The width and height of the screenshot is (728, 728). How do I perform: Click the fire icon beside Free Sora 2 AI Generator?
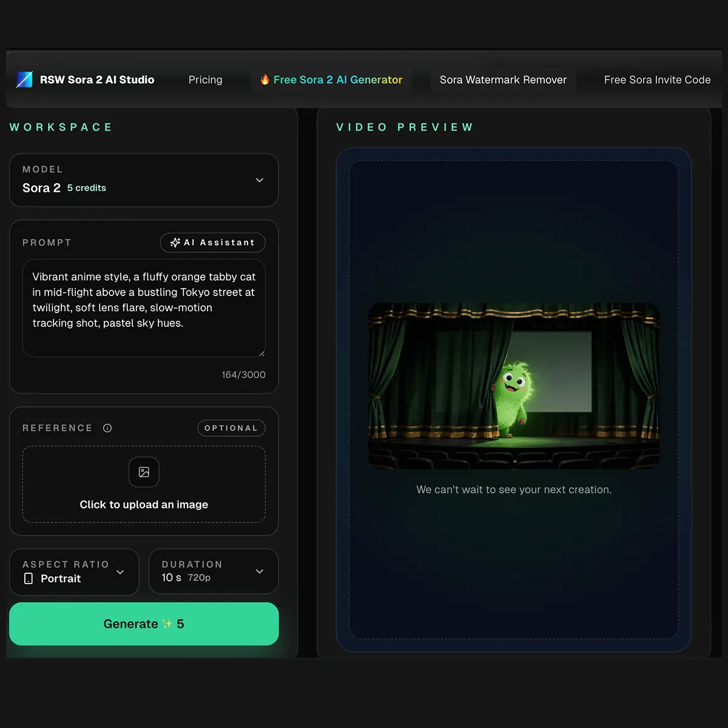click(265, 79)
